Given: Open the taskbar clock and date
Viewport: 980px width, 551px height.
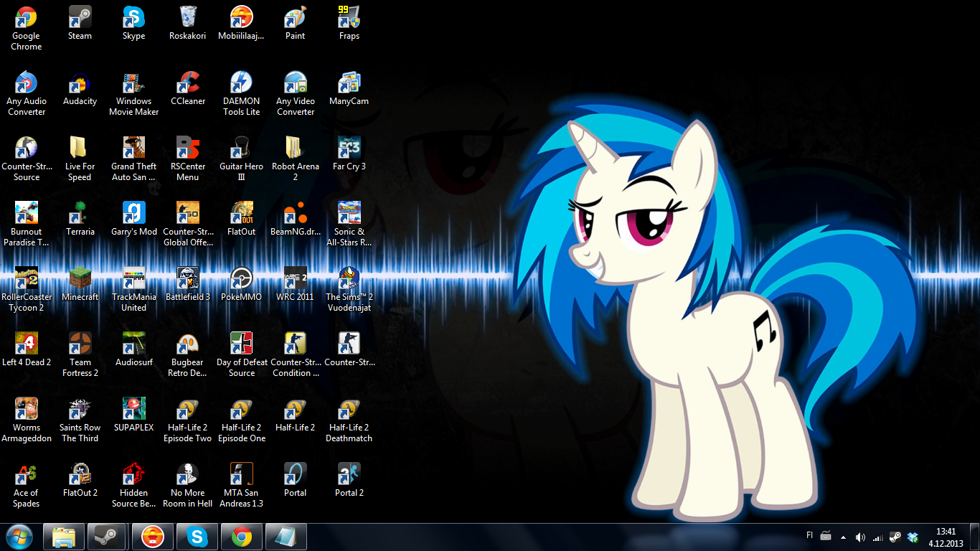Looking at the screenshot, I should [946, 537].
